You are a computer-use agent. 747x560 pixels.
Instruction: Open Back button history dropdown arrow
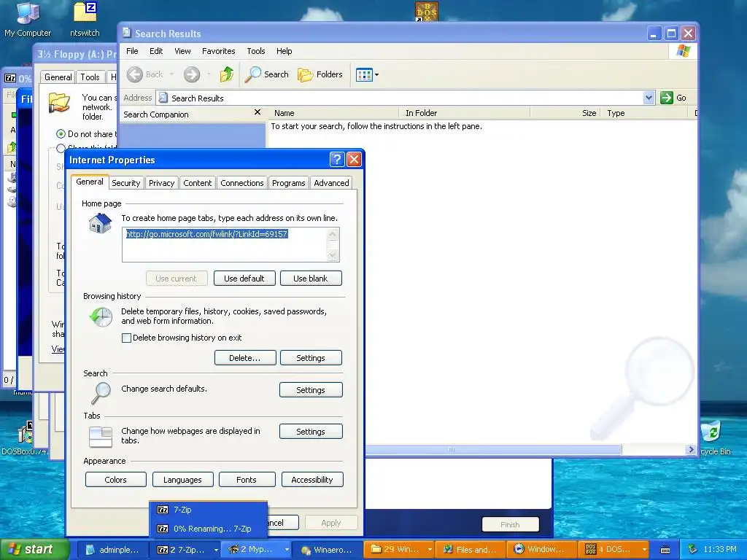coord(171,74)
